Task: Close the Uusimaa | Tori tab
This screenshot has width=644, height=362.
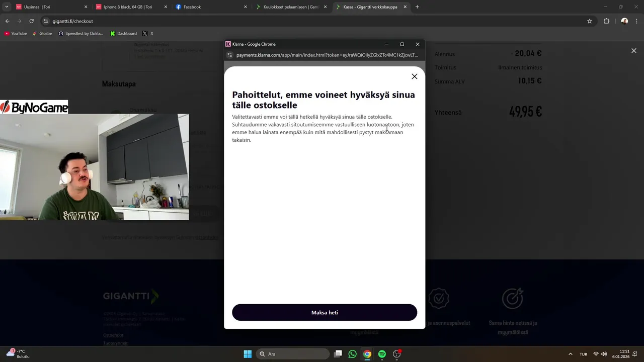Action: pyautogui.click(x=86, y=7)
